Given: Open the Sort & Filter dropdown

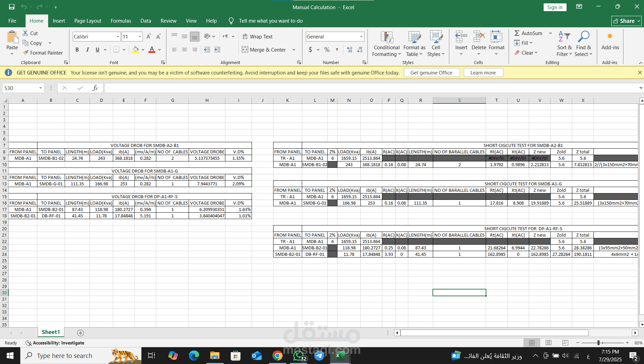Looking at the screenshot, I should (564, 44).
